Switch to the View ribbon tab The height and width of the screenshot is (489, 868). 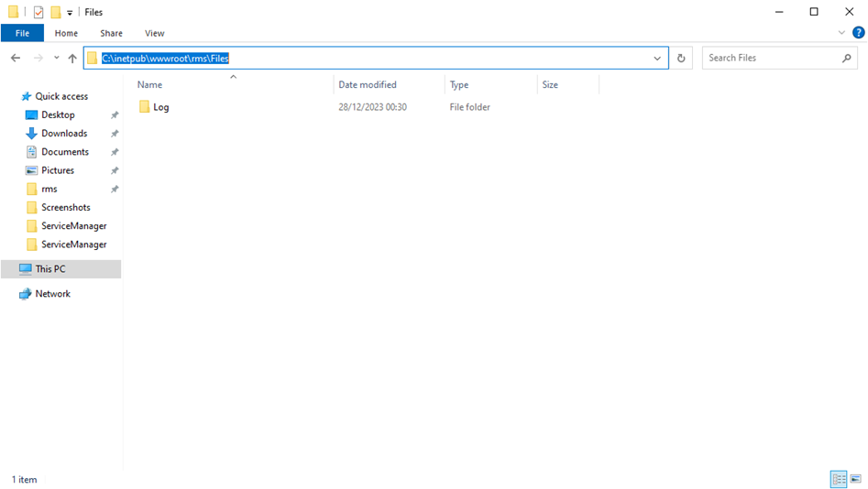pos(155,33)
